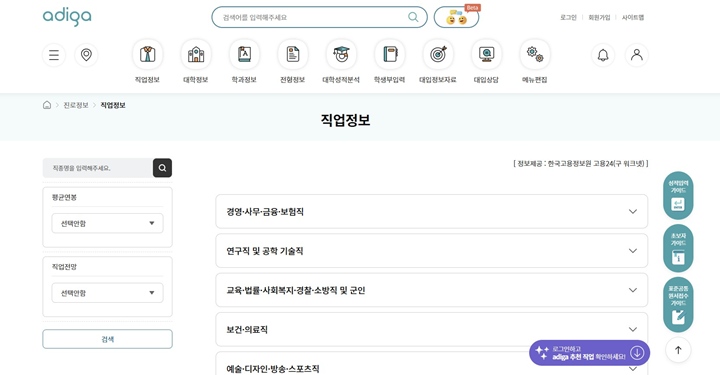Click the scroll-to-top arrow button
720x375 pixels.
[678, 350]
